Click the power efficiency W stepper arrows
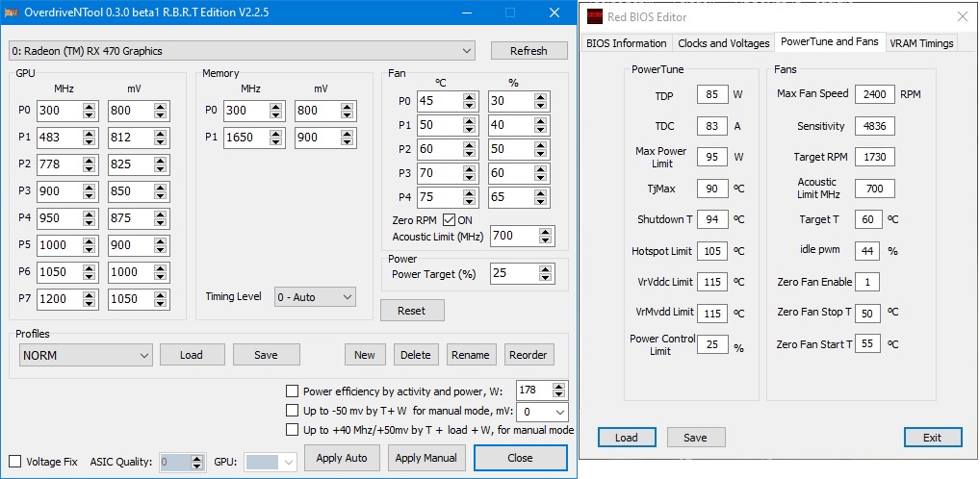 [x=559, y=391]
